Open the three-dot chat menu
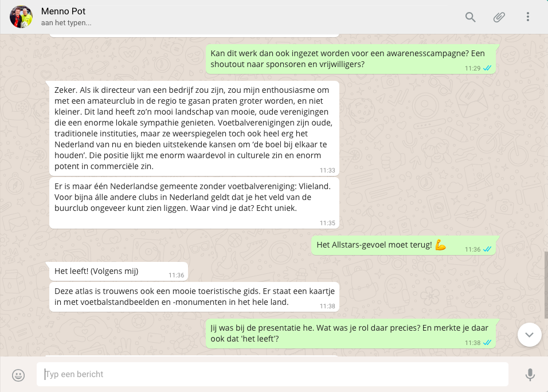Screen dimensions: 548x392 [x=528, y=17]
